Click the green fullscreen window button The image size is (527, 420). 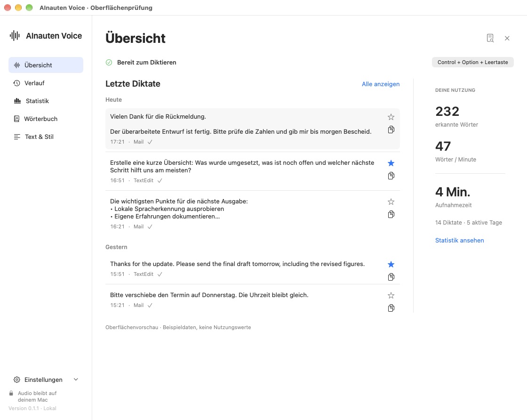click(x=29, y=8)
